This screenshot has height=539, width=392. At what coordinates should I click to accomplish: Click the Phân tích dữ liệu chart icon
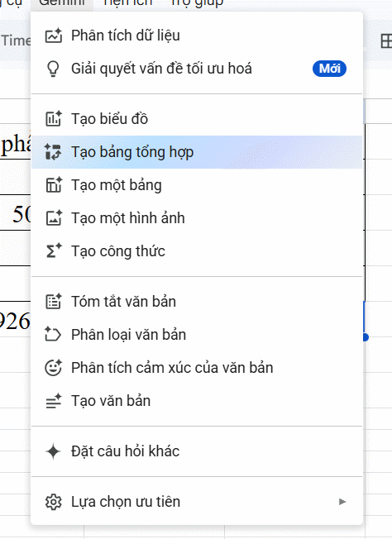54,36
